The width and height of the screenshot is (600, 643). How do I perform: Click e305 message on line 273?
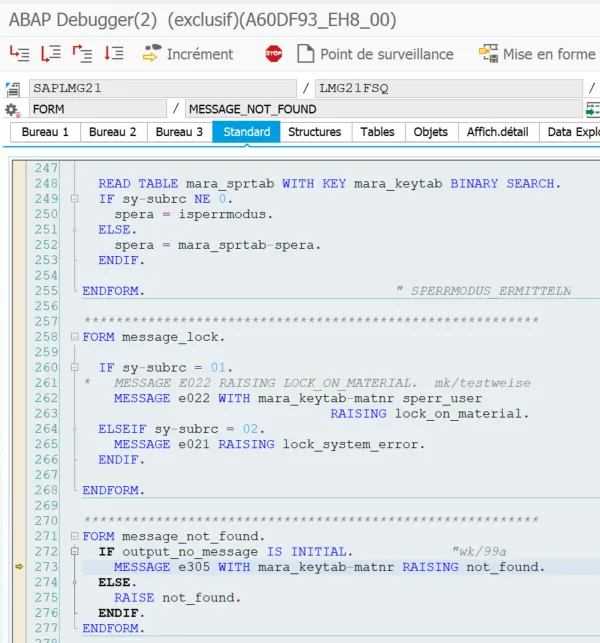click(194, 567)
